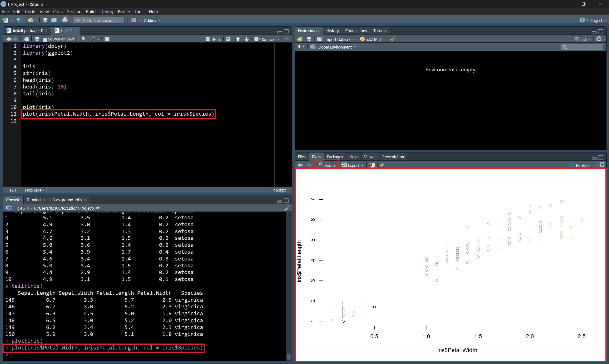Clear environment objects with broom icon
The width and height of the screenshot is (609, 364).
point(393,39)
